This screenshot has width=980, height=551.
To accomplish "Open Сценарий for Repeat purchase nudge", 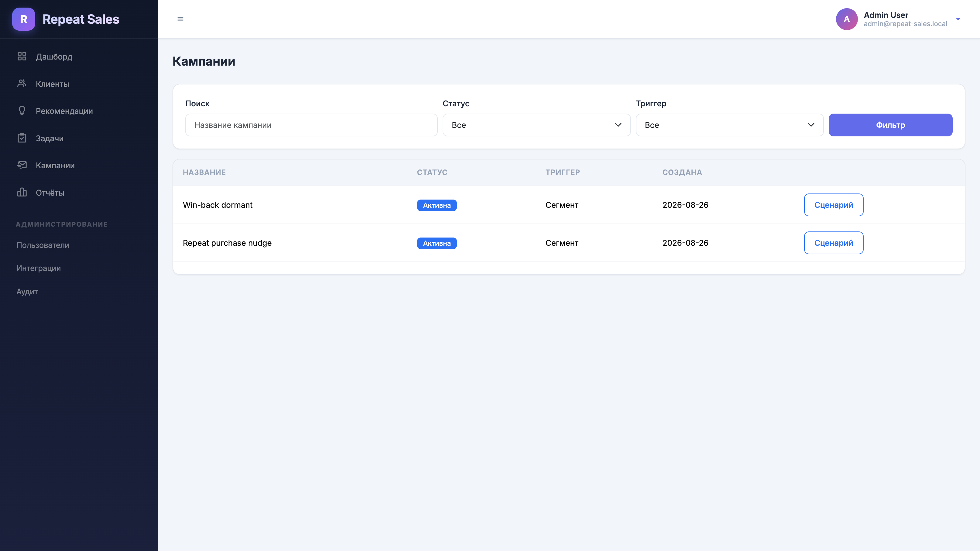I will [834, 243].
